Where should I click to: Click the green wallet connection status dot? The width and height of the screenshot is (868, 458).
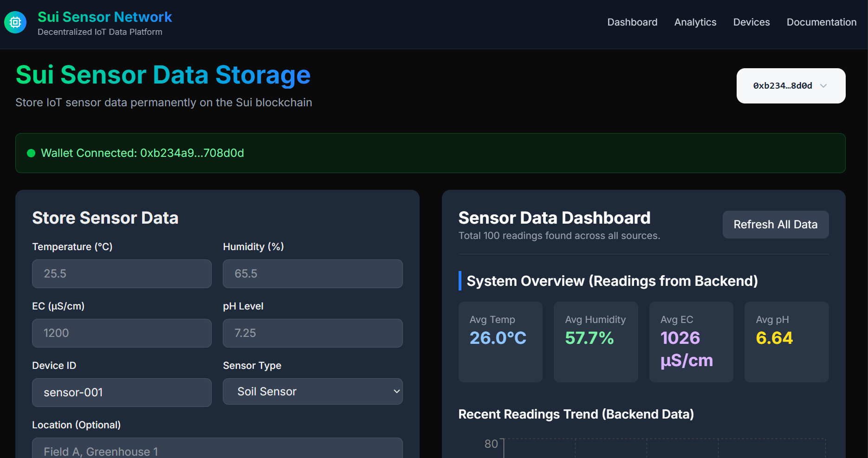(31, 153)
